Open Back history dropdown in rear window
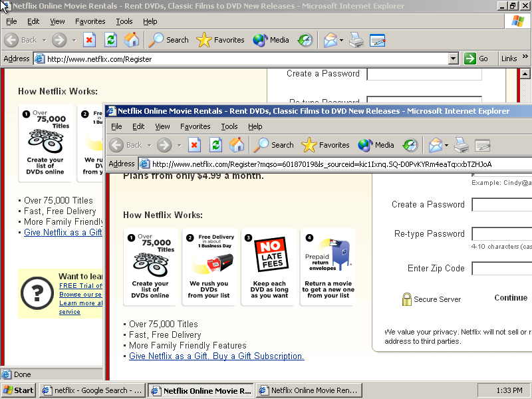Image resolution: width=532 pixels, height=399 pixels. (x=44, y=40)
